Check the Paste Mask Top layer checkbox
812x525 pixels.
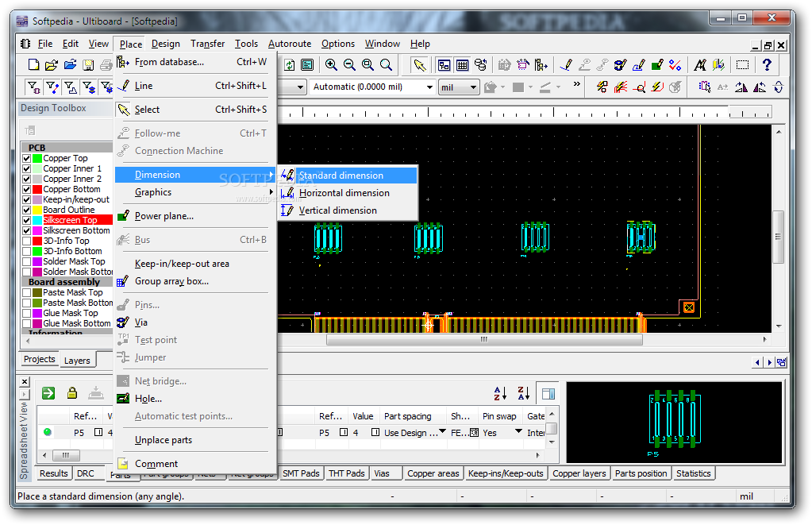point(27,292)
